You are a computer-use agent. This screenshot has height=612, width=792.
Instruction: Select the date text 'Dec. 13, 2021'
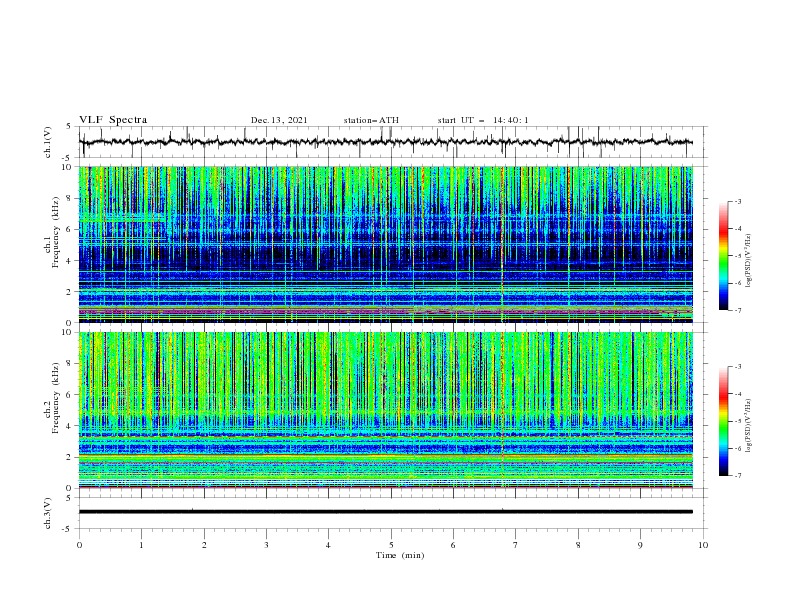pyautogui.click(x=279, y=120)
